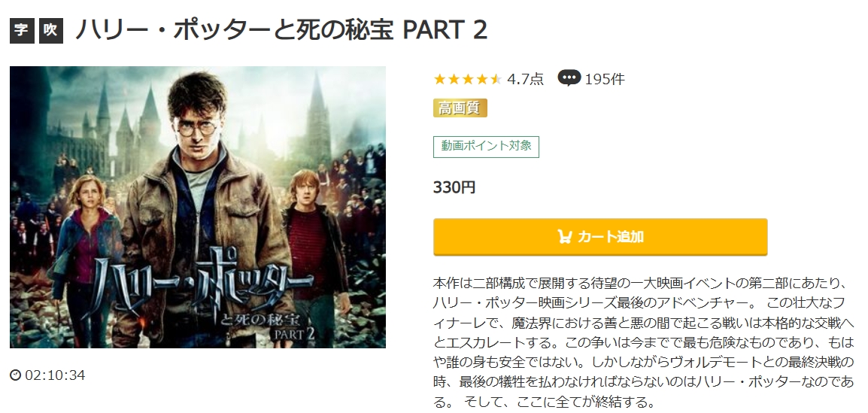Click the 動画ポイント対象 badge

[486, 146]
